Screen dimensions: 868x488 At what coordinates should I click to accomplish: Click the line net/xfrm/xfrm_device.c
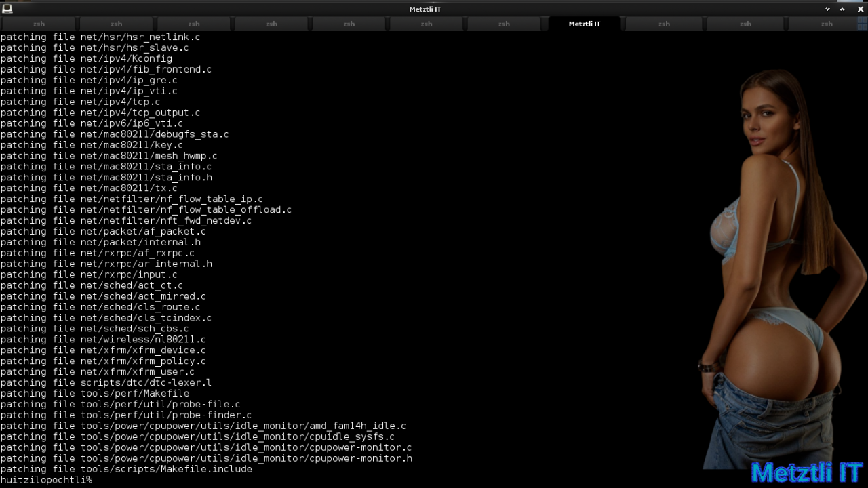pyautogui.click(x=103, y=351)
